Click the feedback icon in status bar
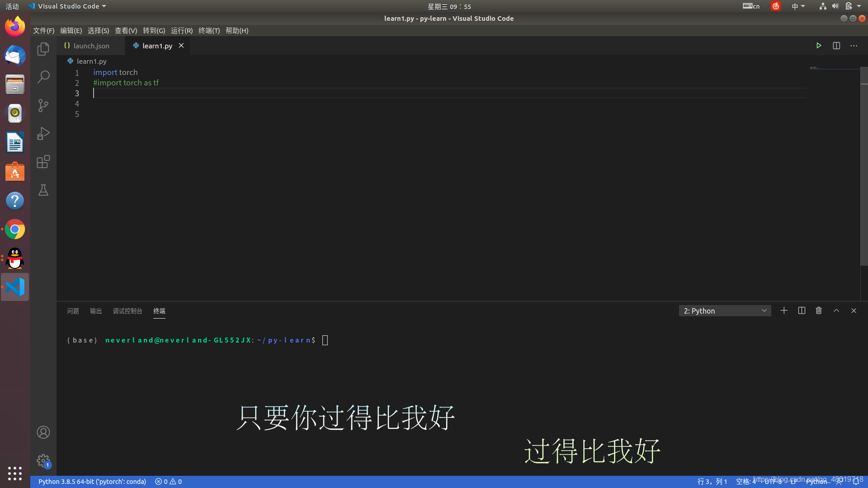The image size is (868, 488). 839,482
